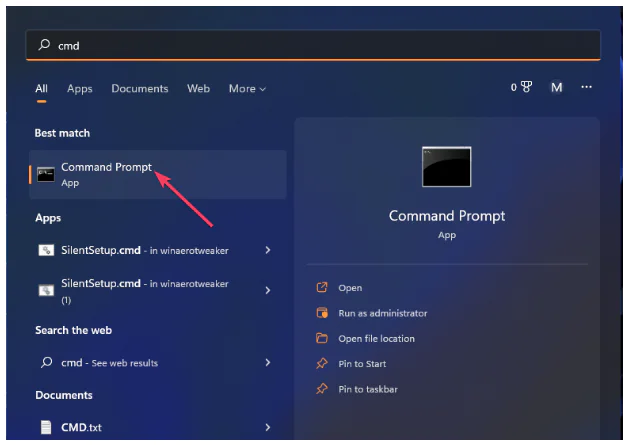625x445 pixels.
Task: Expand cmd web results chevron
Action: (x=268, y=362)
